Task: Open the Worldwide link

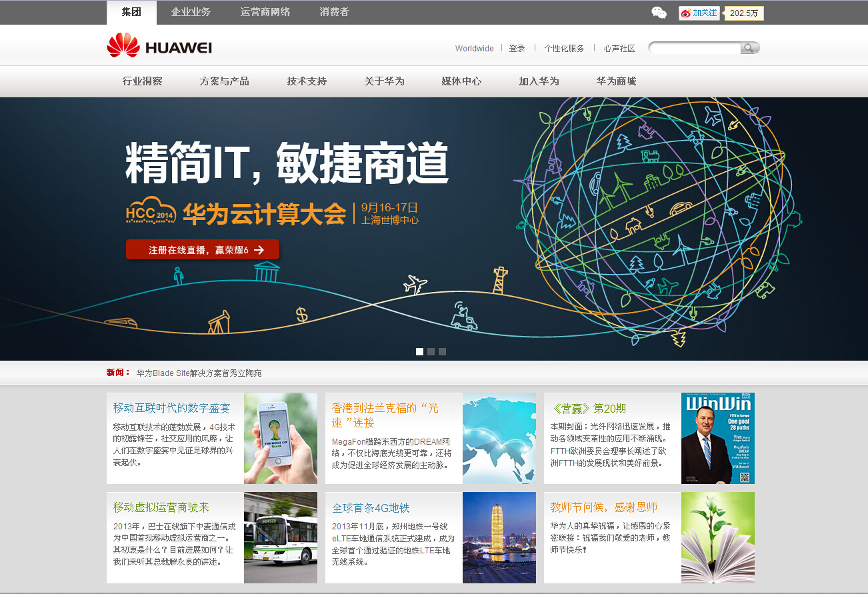Action: (x=475, y=49)
